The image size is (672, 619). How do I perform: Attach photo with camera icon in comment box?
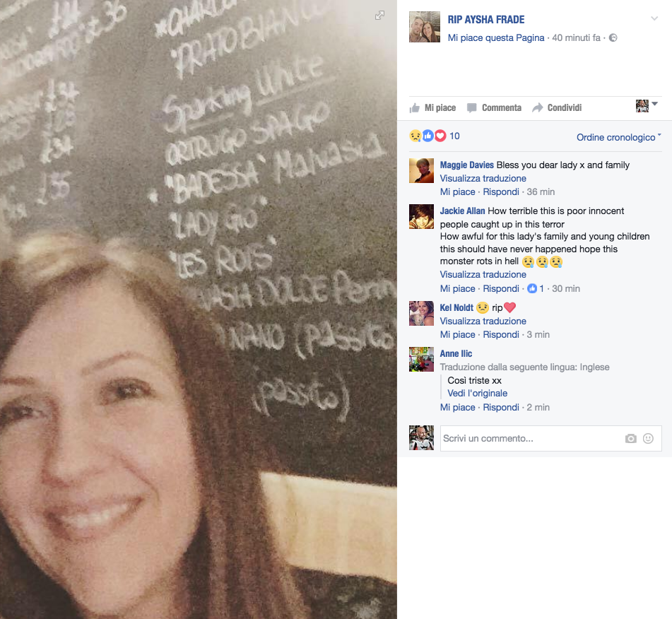(x=630, y=439)
